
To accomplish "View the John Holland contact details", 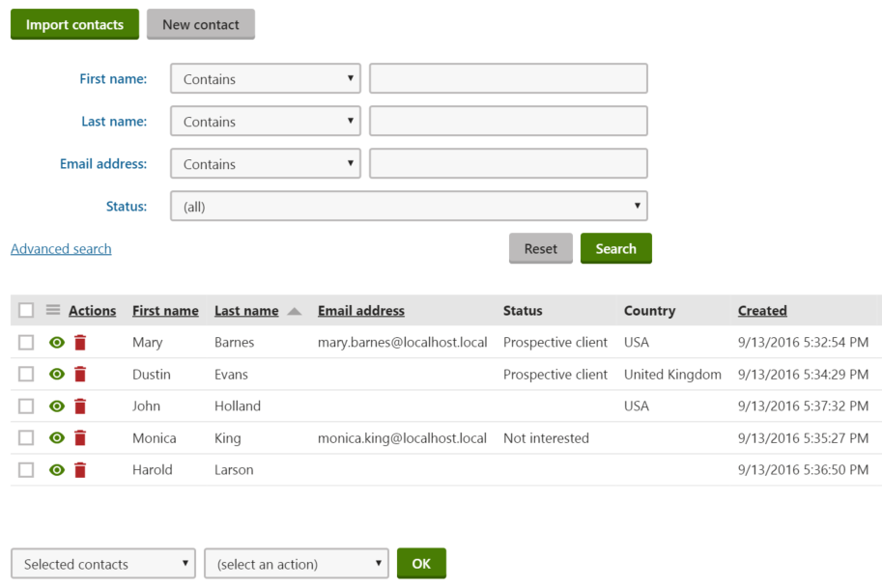I will pyautogui.click(x=56, y=406).
